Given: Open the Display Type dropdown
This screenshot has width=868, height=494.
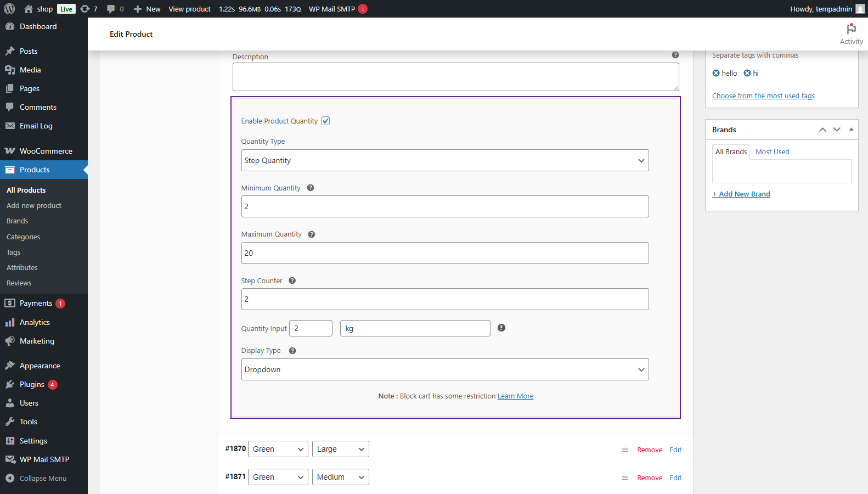Looking at the screenshot, I should point(444,369).
